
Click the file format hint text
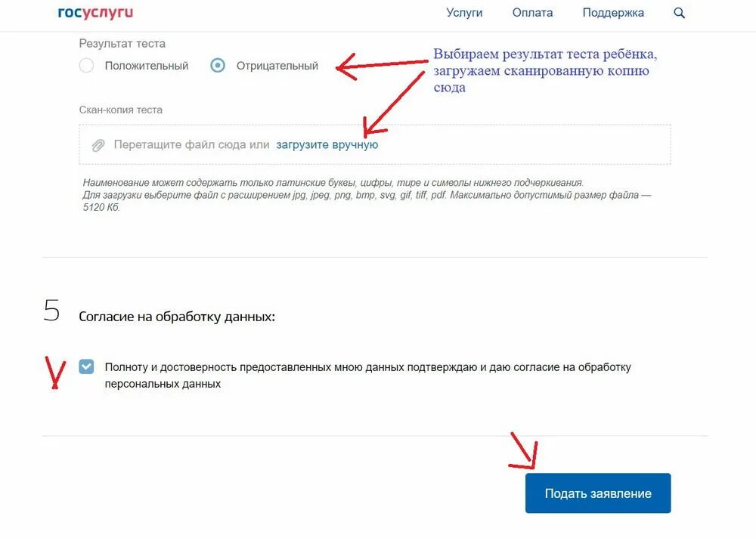pyautogui.click(x=367, y=195)
